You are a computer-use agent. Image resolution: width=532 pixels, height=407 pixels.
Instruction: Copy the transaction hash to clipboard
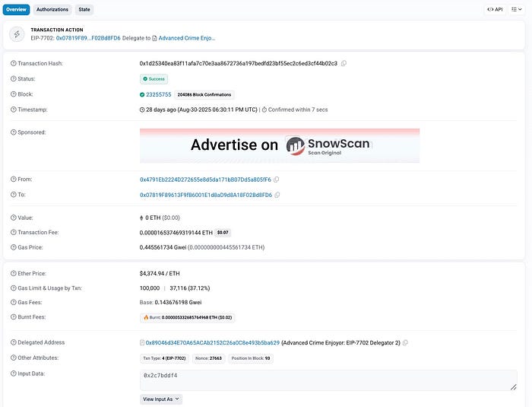coord(344,63)
